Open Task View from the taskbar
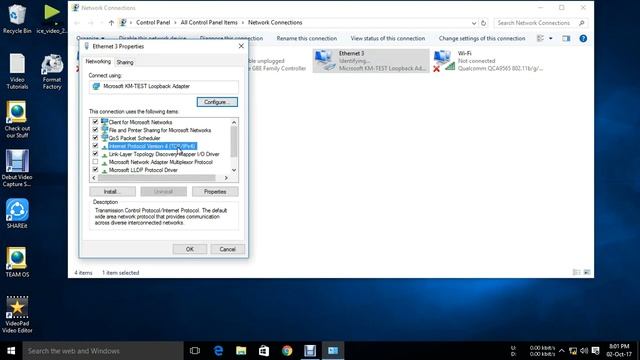640x360 pixels. (195, 351)
